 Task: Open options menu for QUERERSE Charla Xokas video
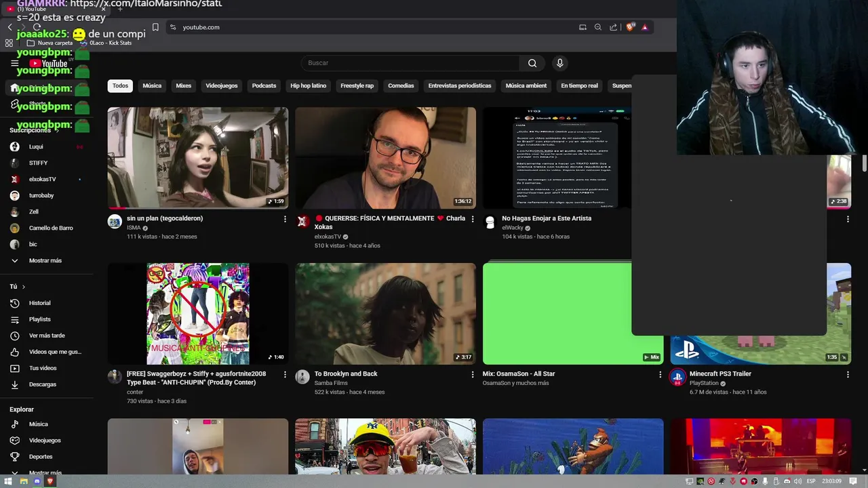coord(473,219)
